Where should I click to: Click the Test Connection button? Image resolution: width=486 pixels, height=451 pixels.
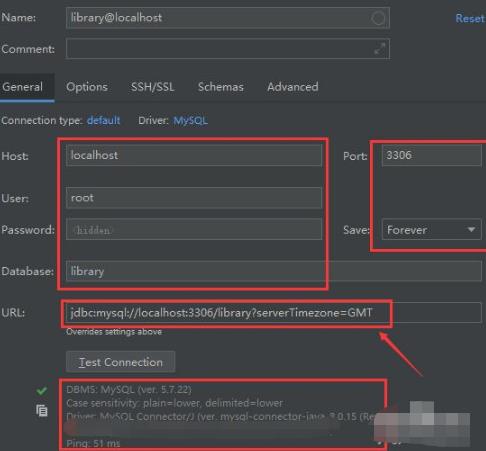(121, 362)
